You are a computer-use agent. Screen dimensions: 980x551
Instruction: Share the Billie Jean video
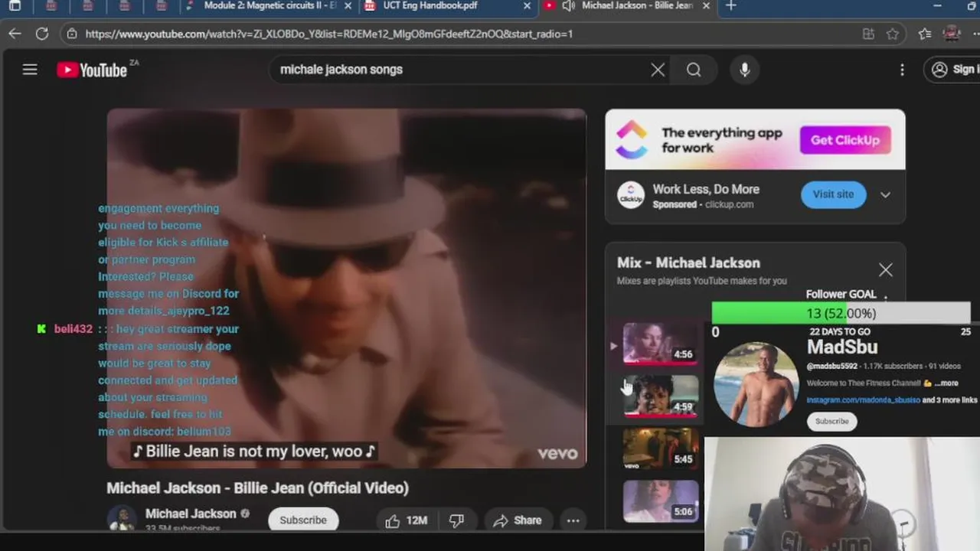(x=518, y=520)
